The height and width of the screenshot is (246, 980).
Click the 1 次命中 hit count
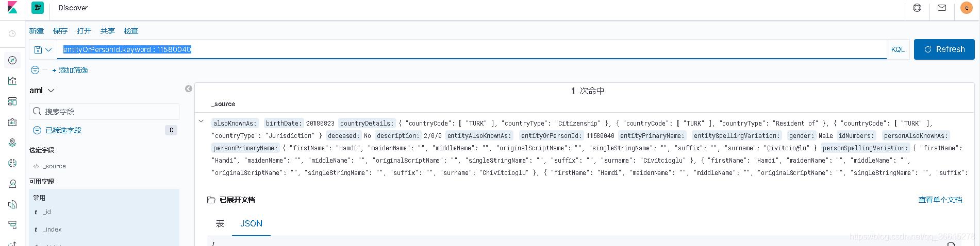click(588, 91)
